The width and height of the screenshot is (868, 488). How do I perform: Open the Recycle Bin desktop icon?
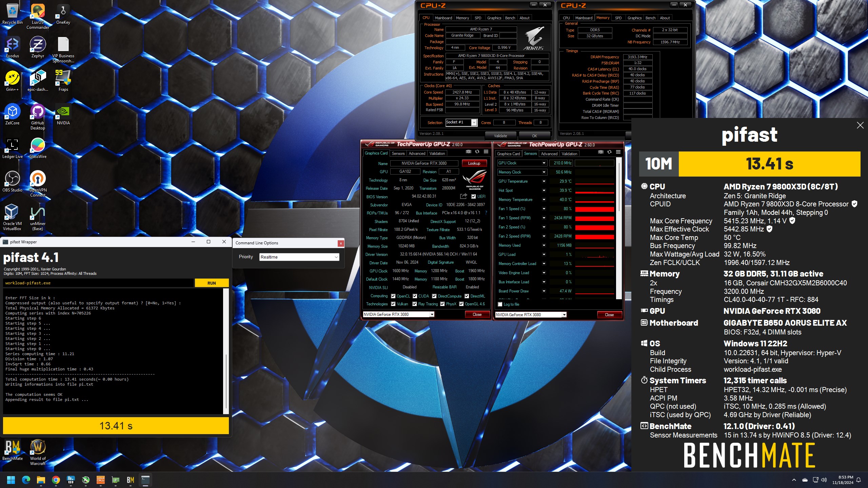pyautogui.click(x=13, y=14)
